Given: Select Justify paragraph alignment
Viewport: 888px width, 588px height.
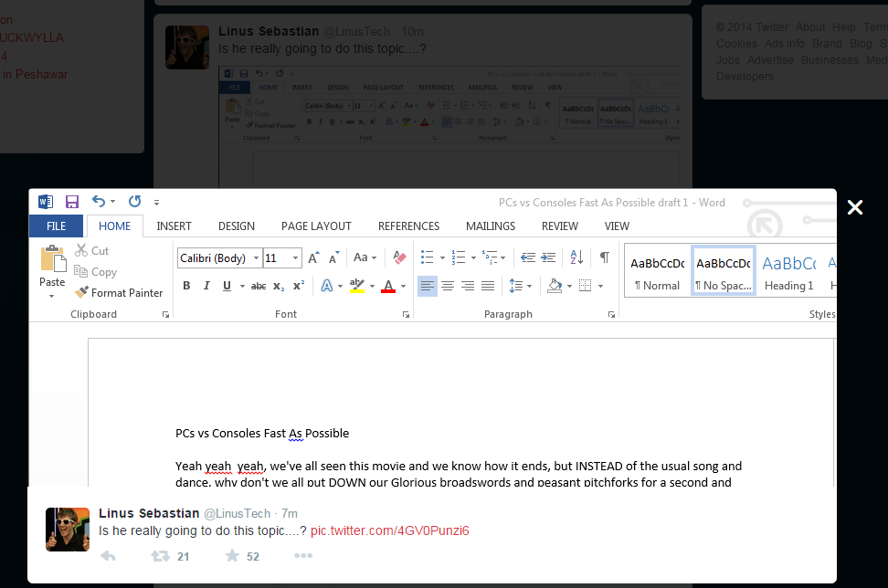Looking at the screenshot, I should pyautogui.click(x=488, y=286).
